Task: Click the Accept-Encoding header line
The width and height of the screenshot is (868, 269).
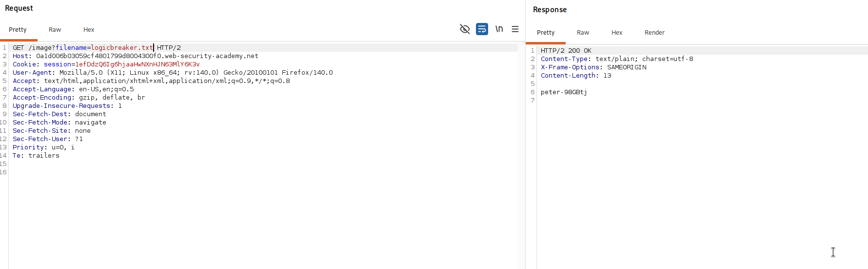Action: pos(79,98)
